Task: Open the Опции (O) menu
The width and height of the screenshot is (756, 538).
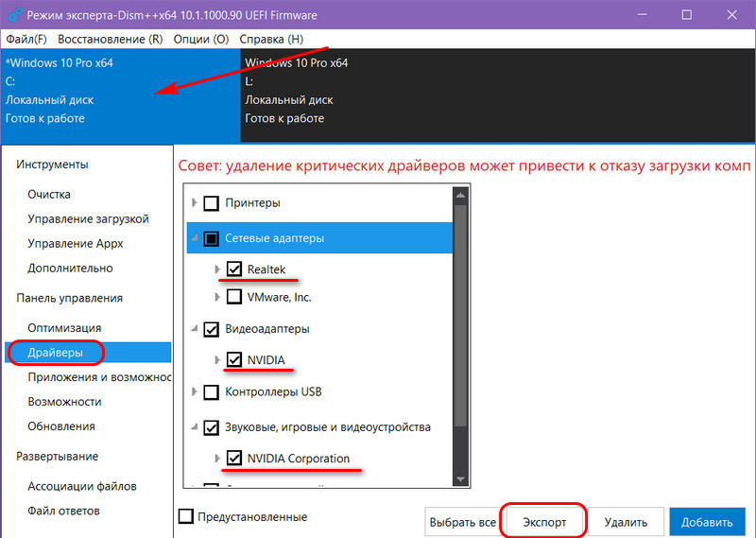Action: click(201, 39)
